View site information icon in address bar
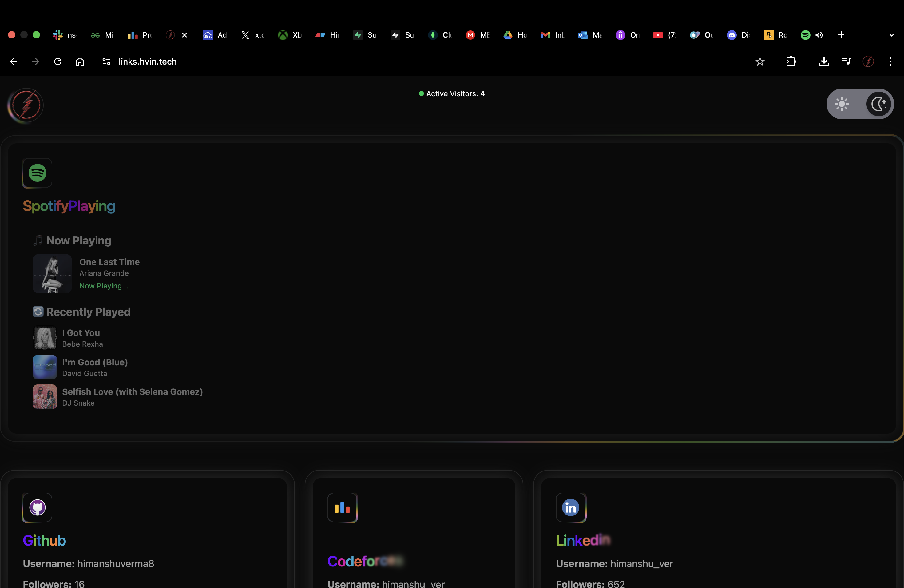The image size is (904, 588). coord(106,62)
